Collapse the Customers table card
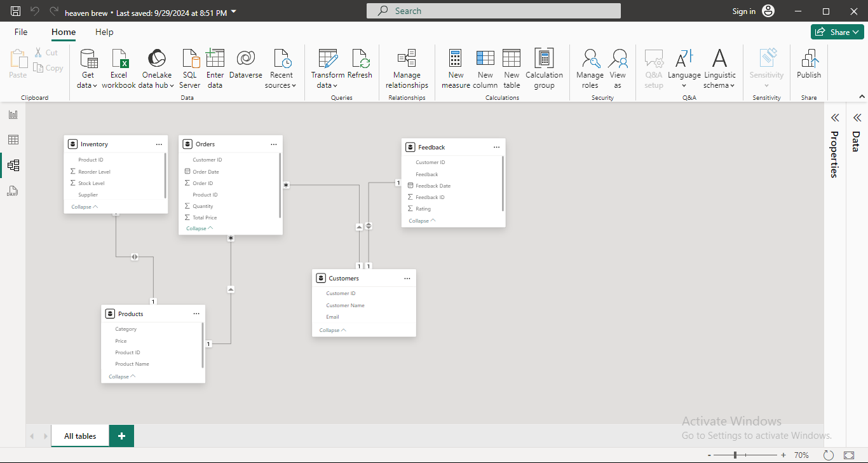This screenshot has height=463, width=868. (x=332, y=330)
